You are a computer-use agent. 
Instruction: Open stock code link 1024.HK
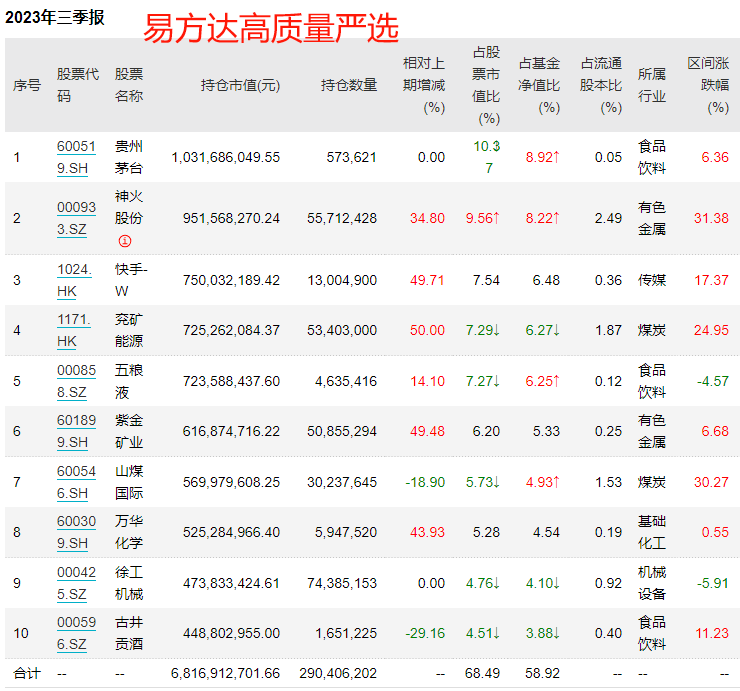coord(74,280)
